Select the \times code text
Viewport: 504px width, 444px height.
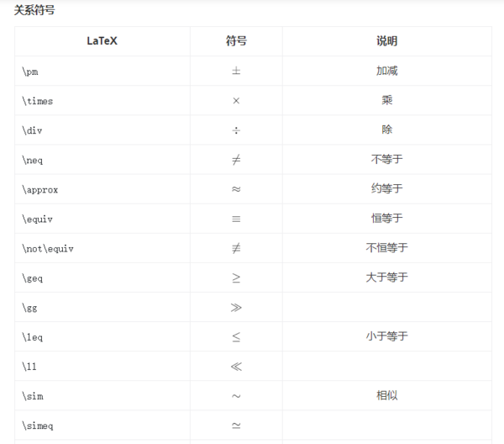[x=38, y=101]
